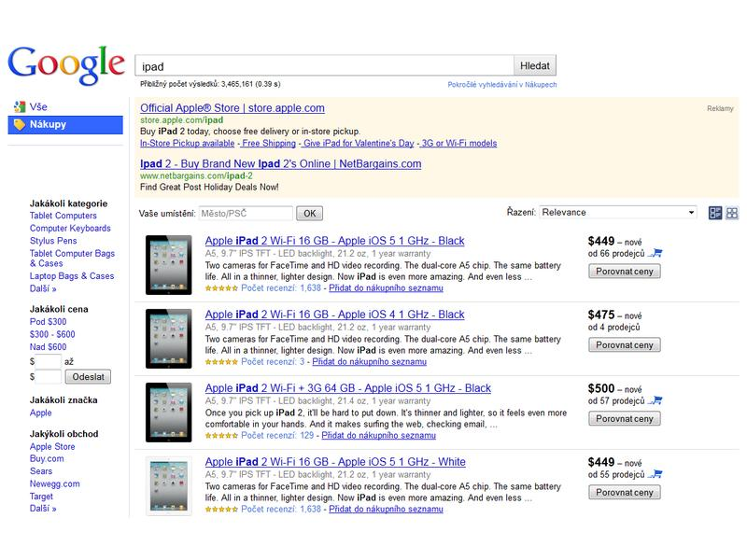Switch to grid view layout icon

coord(732,213)
